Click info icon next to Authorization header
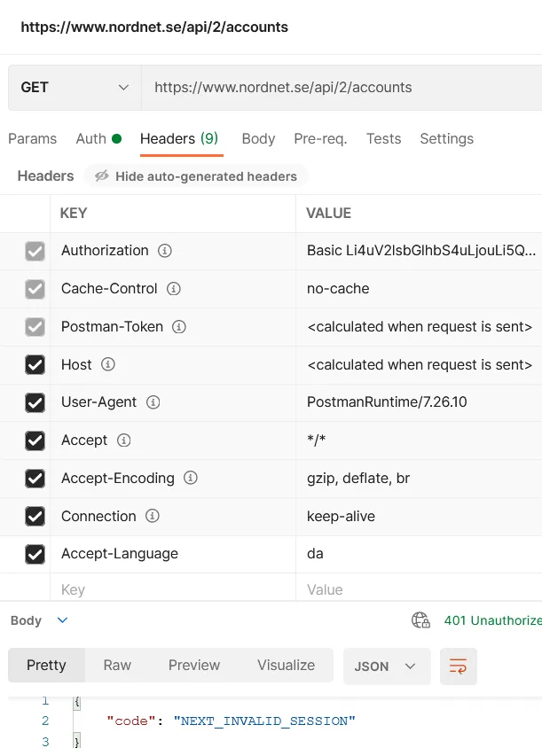This screenshot has height=756, width=542. tap(164, 251)
